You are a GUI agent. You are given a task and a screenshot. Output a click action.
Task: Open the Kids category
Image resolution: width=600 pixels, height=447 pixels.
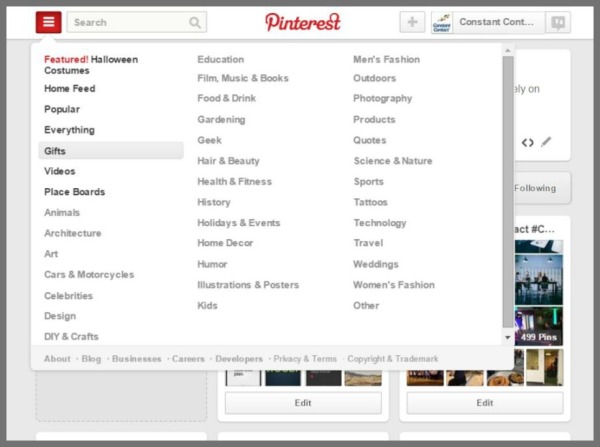click(207, 305)
